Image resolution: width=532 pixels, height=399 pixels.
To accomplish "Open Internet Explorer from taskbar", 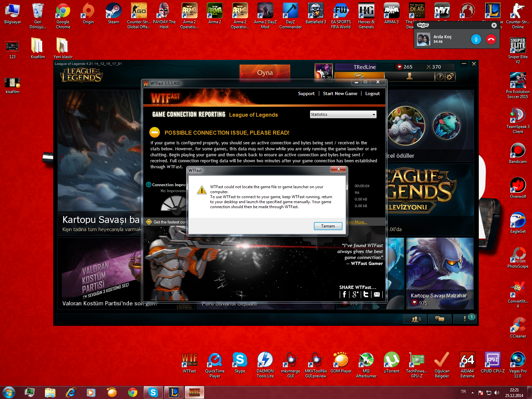I will [x=71, y=393].
